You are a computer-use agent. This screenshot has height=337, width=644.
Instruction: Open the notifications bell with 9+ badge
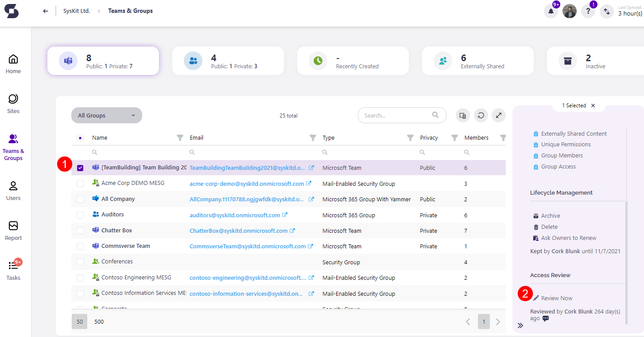[551, 11]
